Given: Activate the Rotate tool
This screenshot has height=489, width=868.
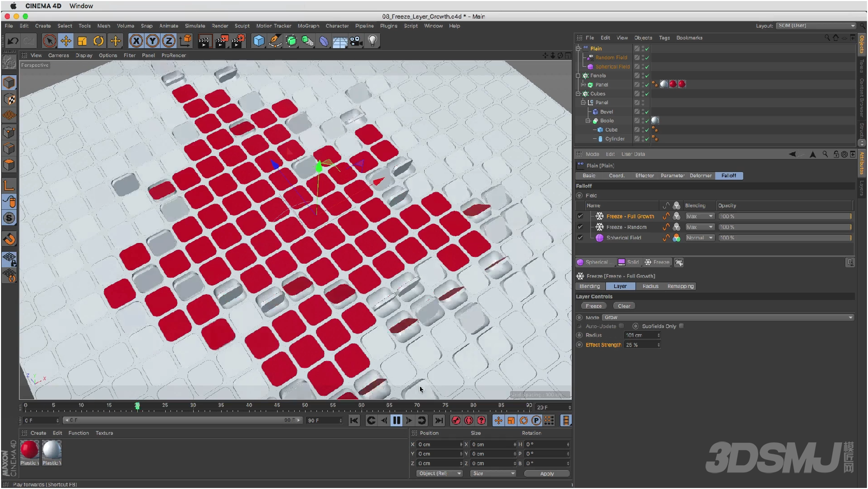Looking at the screenshot, I should [98, 41].
